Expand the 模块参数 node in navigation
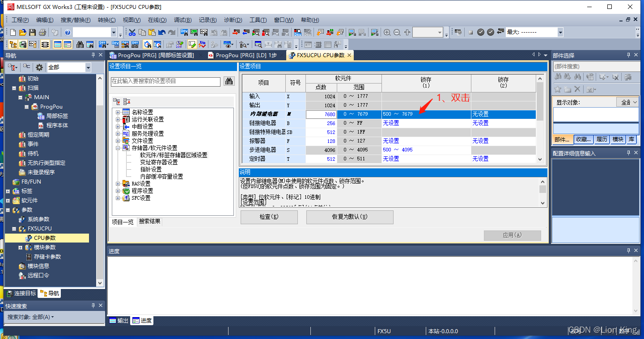Image resolution: width=644 pixels, height=339 pixels. [x=20, y=247]
